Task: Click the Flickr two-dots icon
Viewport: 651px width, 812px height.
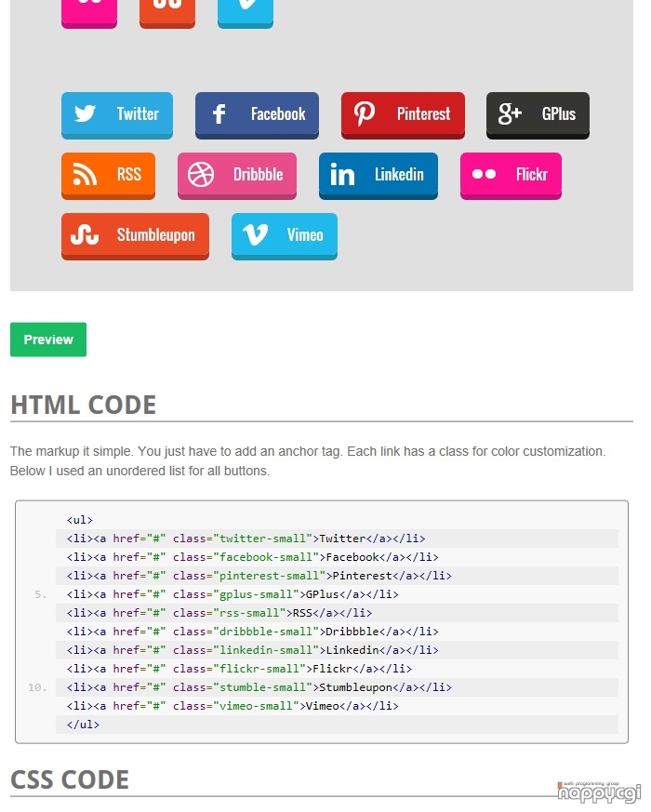Action: click(x=484, y=174)
